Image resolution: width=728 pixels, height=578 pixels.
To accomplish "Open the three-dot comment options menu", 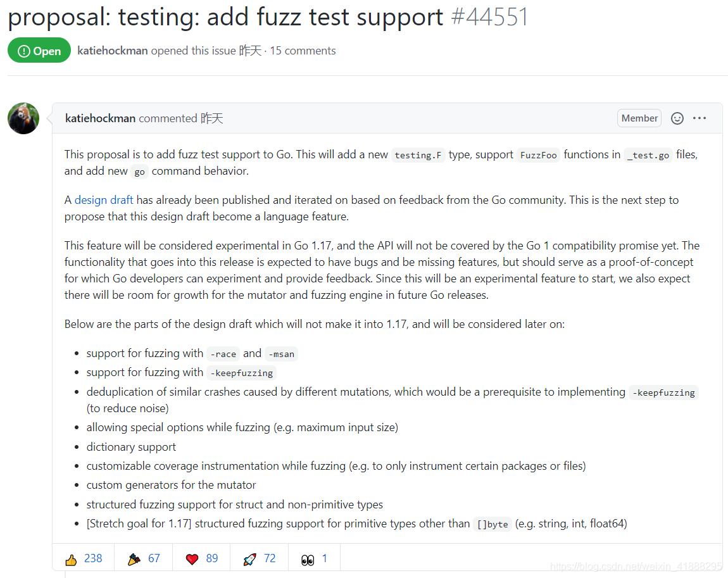I will tap(700, 118).
